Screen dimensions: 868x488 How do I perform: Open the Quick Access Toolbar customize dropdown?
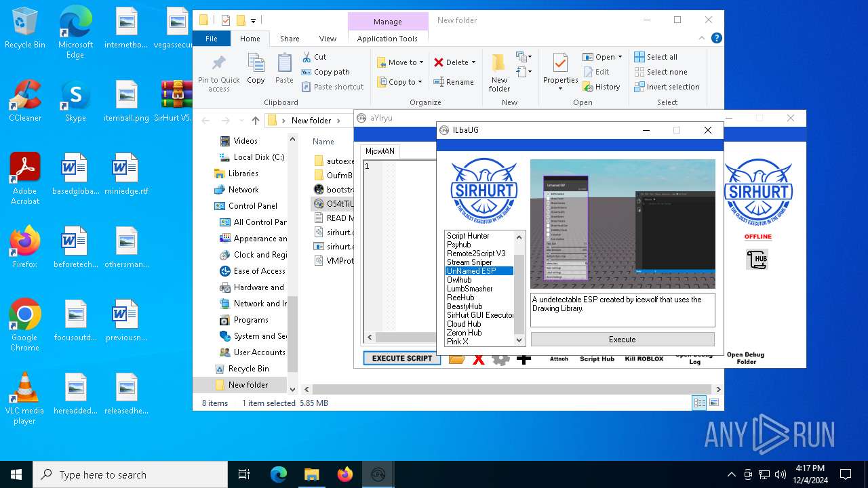tap(254, 21)
